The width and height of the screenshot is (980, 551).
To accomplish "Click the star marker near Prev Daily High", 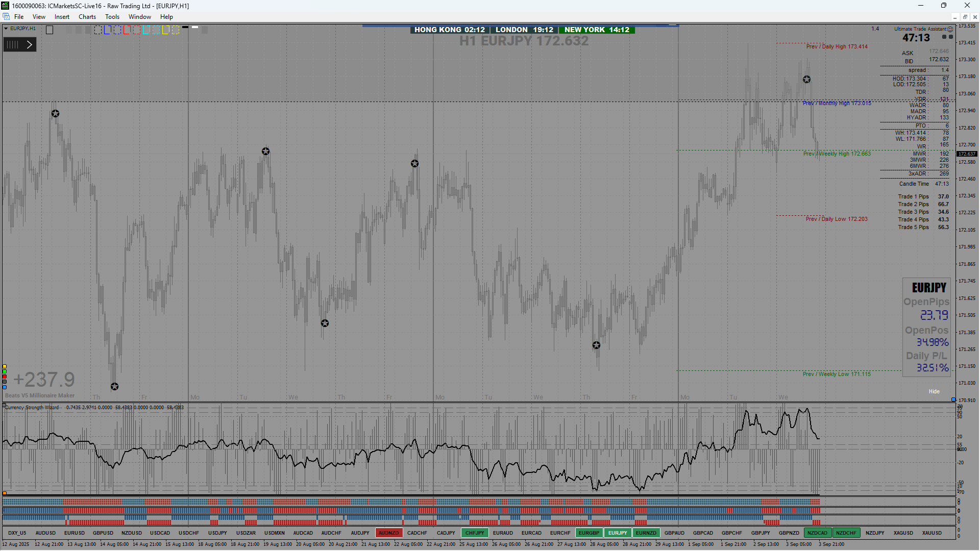I will pos(806,80).
